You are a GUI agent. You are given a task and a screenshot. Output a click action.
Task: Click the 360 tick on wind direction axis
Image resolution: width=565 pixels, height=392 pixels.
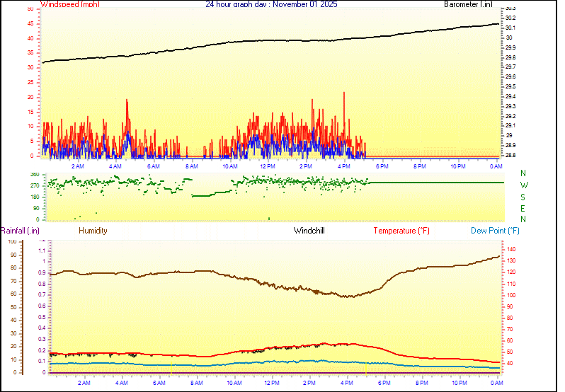pos(34,174)
